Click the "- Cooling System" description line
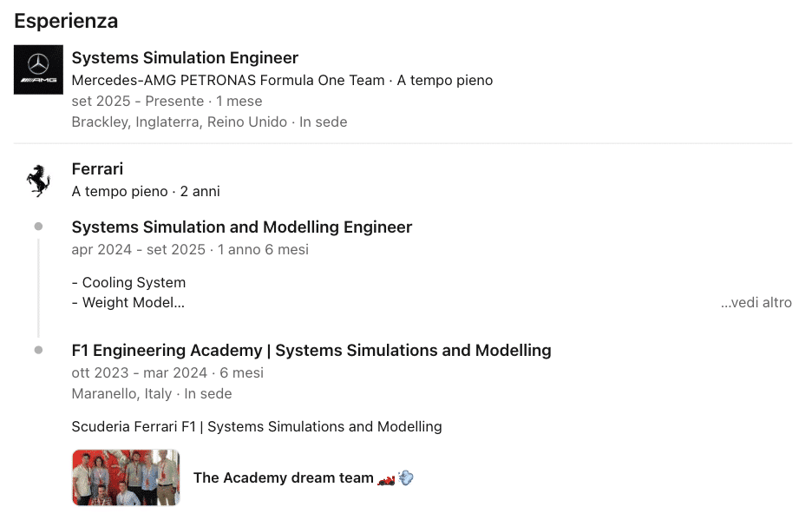 [128, 283]
